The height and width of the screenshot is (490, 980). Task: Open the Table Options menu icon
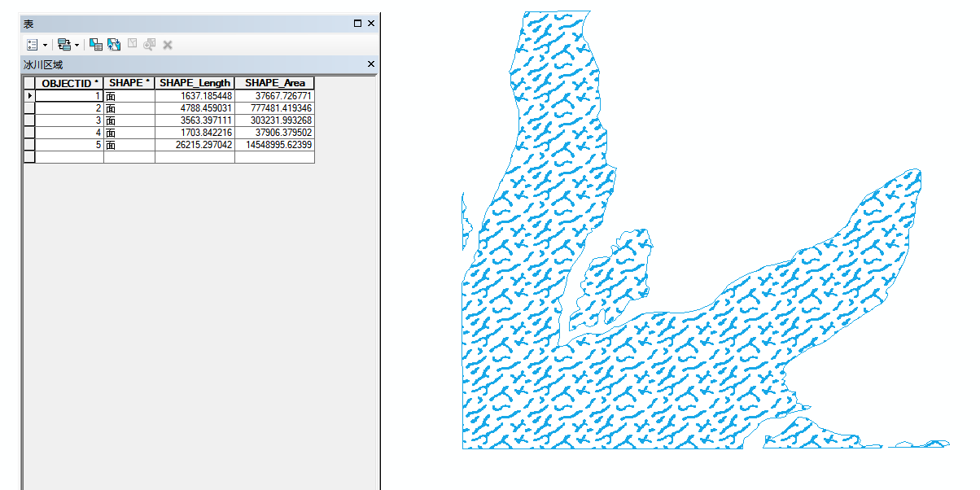(x=33, y=45)
